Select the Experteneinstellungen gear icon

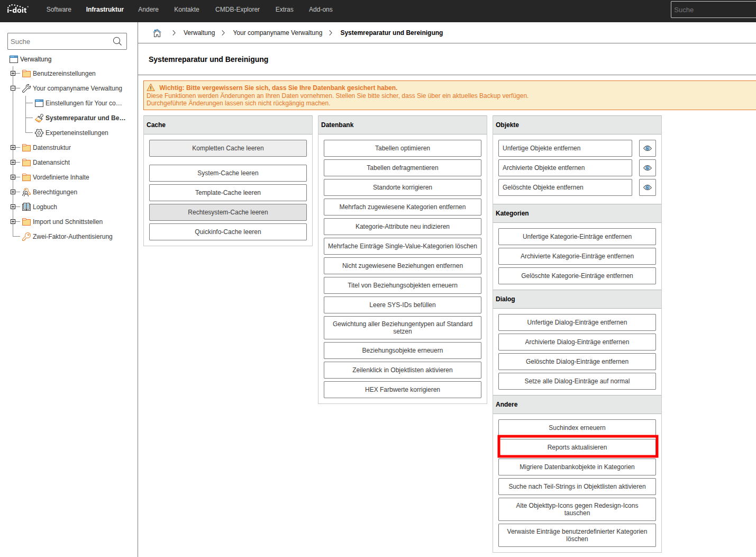39,133
